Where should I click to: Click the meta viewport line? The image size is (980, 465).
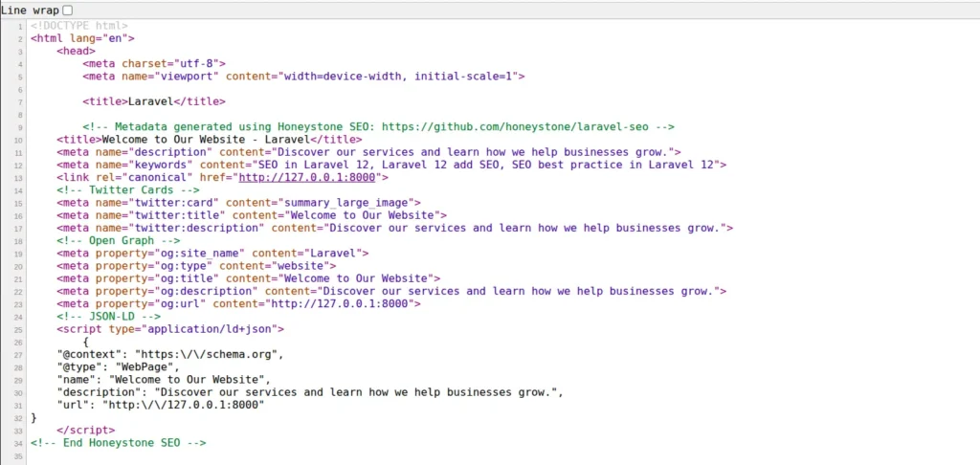point(303,77)
